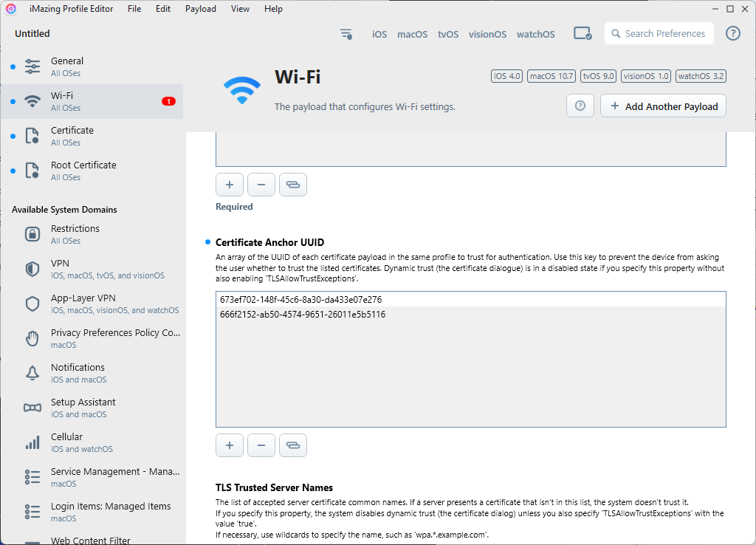Open the Help menu
Viewport: 756px width, 545px height.
click(273, 9)
